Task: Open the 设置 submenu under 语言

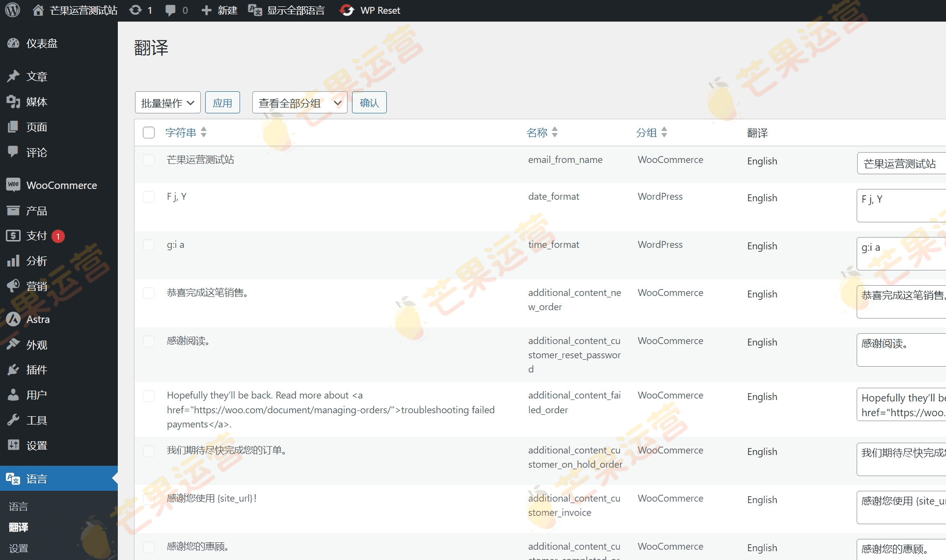Action: tap(19, 548)
